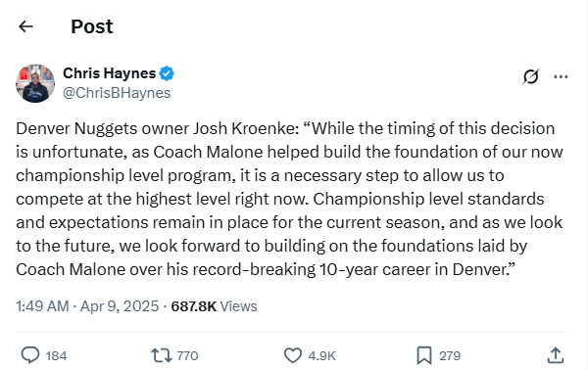Viewport: 588px width, 370px height.
Task: Go back using the left arrow
Action: (x=25, y=26)
